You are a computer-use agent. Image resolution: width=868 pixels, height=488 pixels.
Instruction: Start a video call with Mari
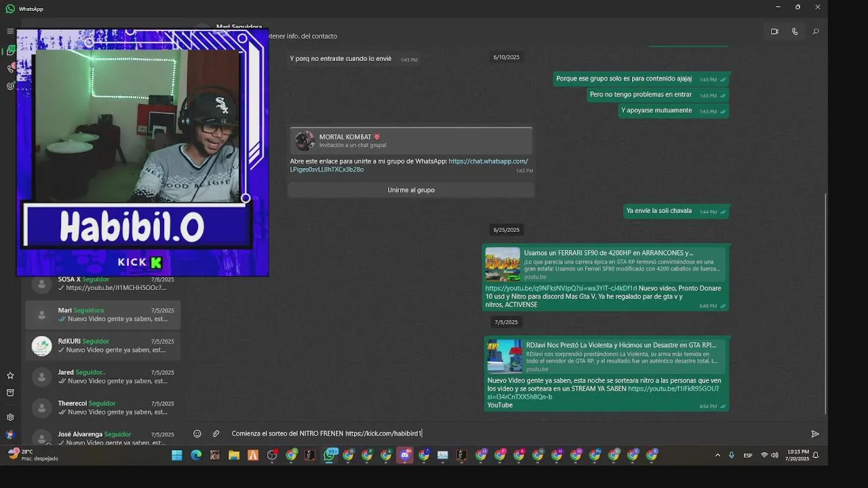click(774, 31)
